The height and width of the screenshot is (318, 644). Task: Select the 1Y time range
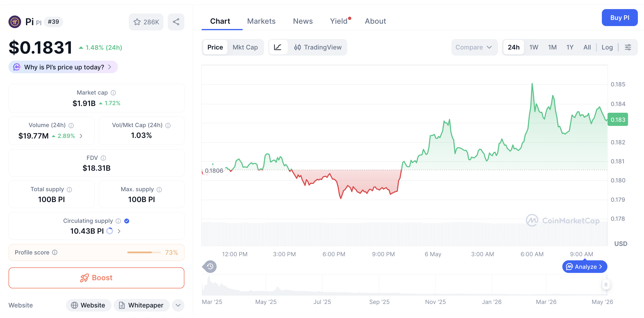pos(570,47)
